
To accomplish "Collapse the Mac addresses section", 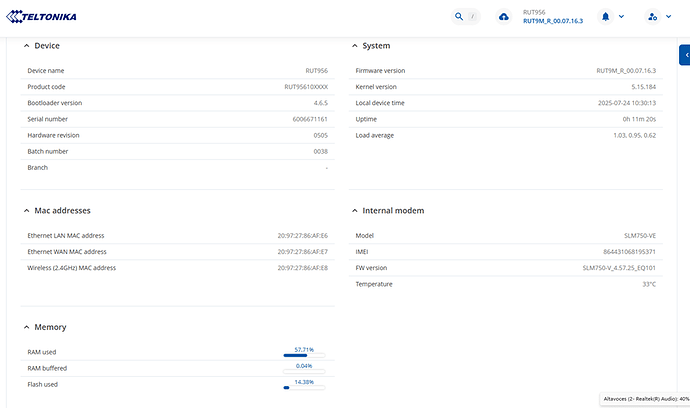I will coord(25,211).
